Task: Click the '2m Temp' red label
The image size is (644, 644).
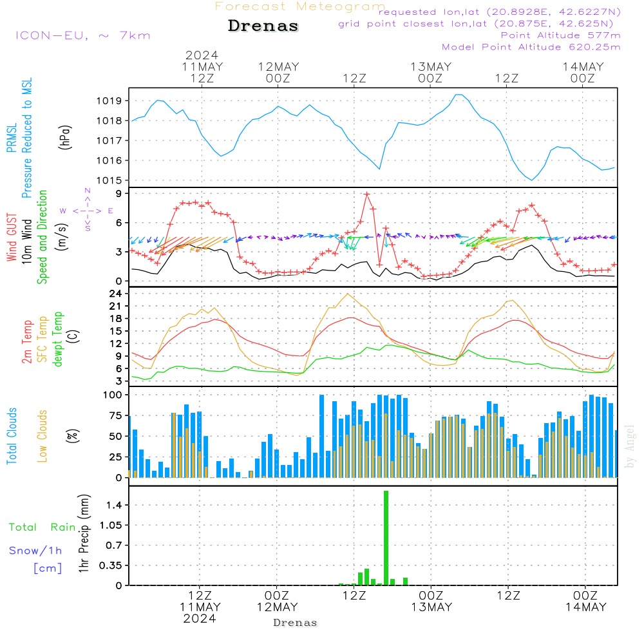Action: [x=26, y=342]
